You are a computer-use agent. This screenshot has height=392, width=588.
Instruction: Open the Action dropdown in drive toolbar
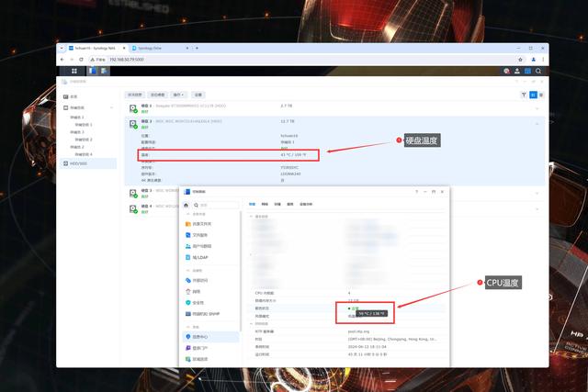[178, 95]
